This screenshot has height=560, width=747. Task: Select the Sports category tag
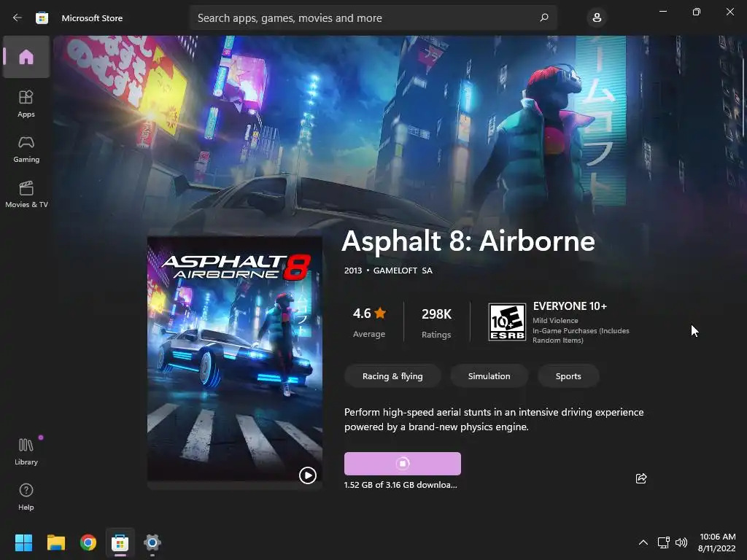[568, 376]
